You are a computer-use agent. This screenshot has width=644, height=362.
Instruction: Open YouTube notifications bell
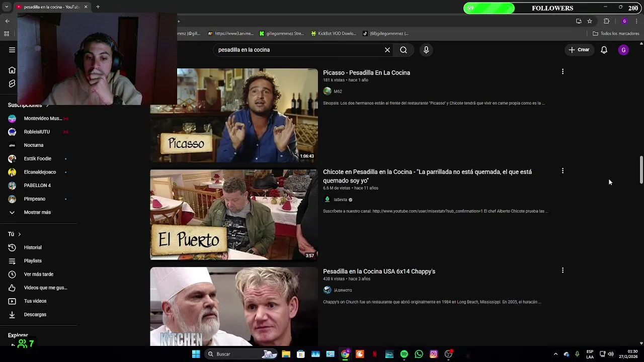(604, 50)
